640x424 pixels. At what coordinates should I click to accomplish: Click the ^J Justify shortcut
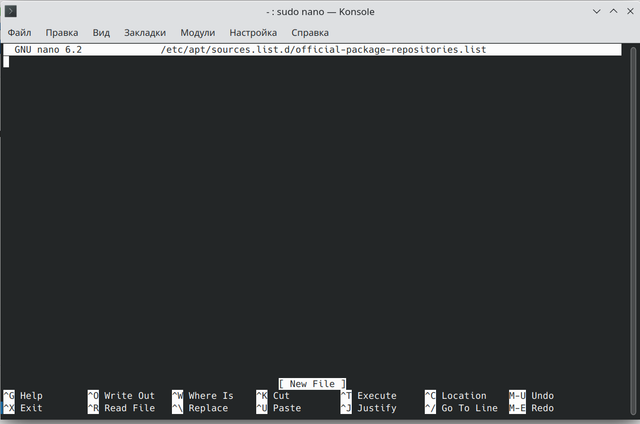pyautogui.click(x=369, y=408)
